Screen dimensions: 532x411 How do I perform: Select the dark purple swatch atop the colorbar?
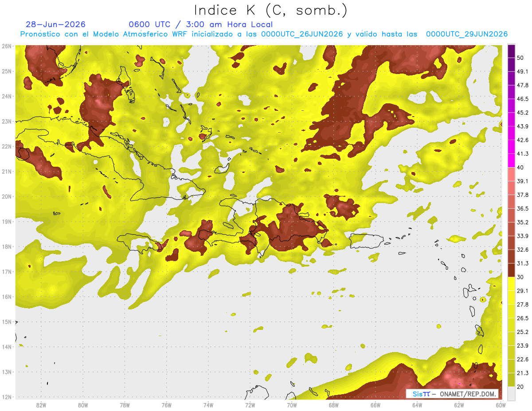coord(511,51)
